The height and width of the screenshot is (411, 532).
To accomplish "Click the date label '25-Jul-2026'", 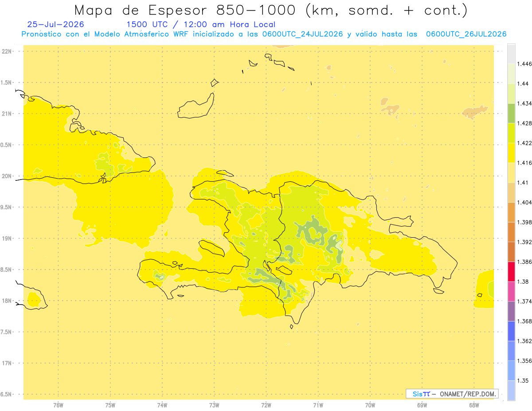I will pyautogui.click(x=55, y=24).
